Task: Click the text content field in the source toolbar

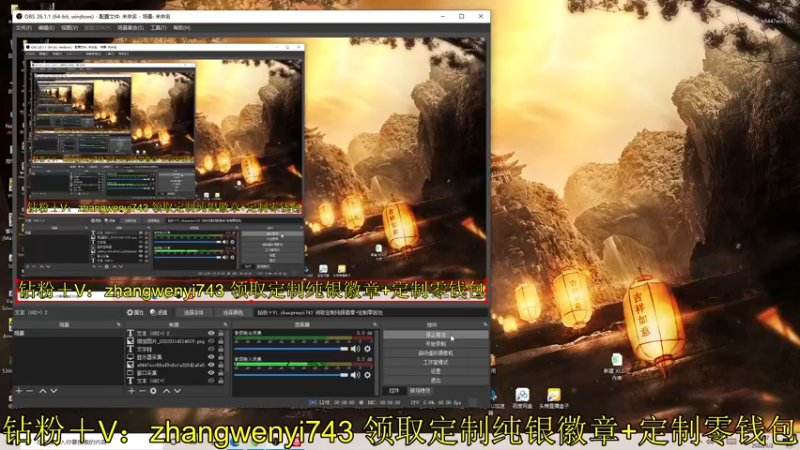Action: tap(370, 312)
